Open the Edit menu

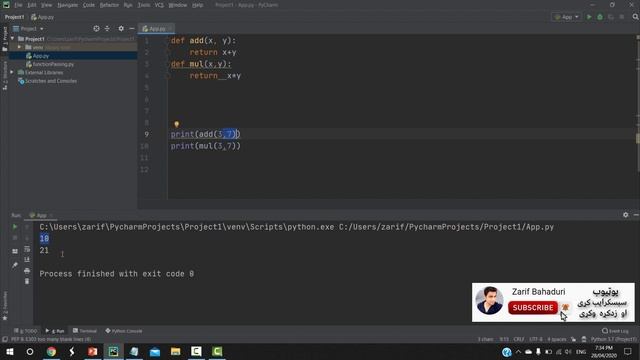pyautogui.click(x=31, y=5)
